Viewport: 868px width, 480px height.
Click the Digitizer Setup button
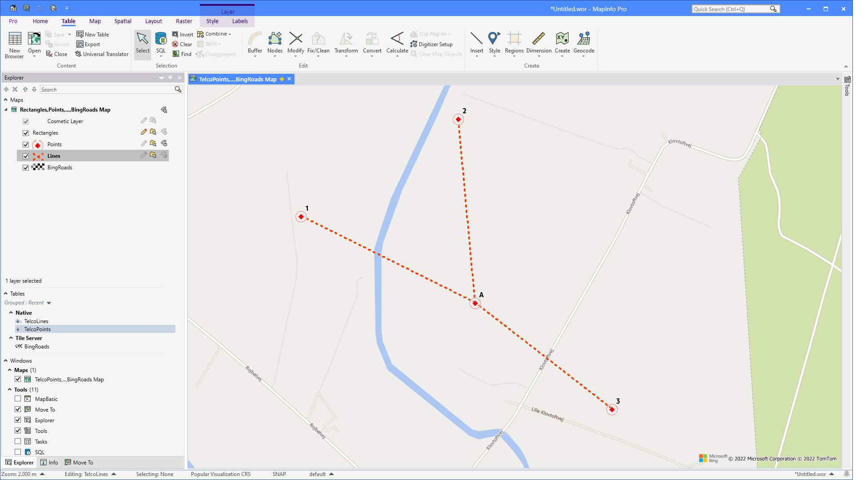[x=431, y=44]
